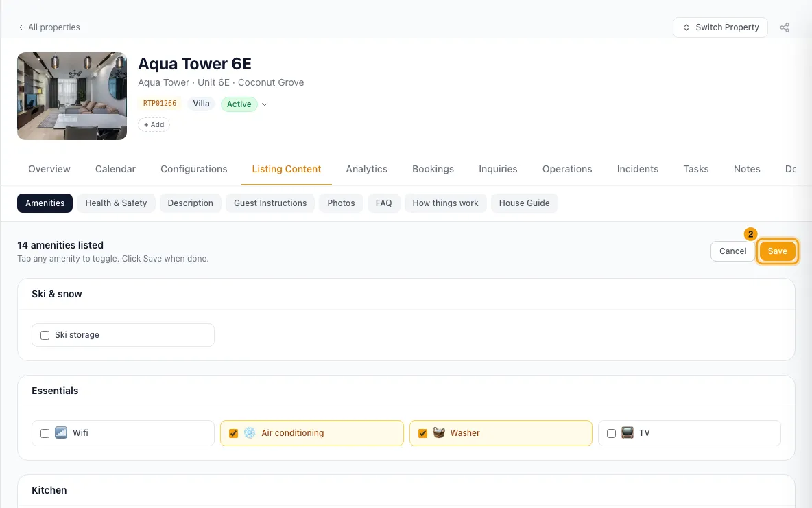812x508 pixels.
Task: Open the Switch Property dropdown
Action: pos(720,27)
